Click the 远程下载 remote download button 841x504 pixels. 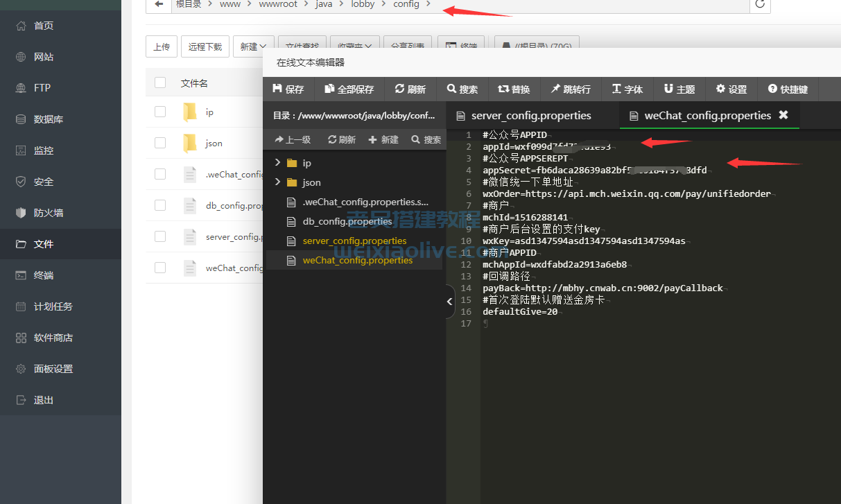pyautogui.click(x=205, y=46)
